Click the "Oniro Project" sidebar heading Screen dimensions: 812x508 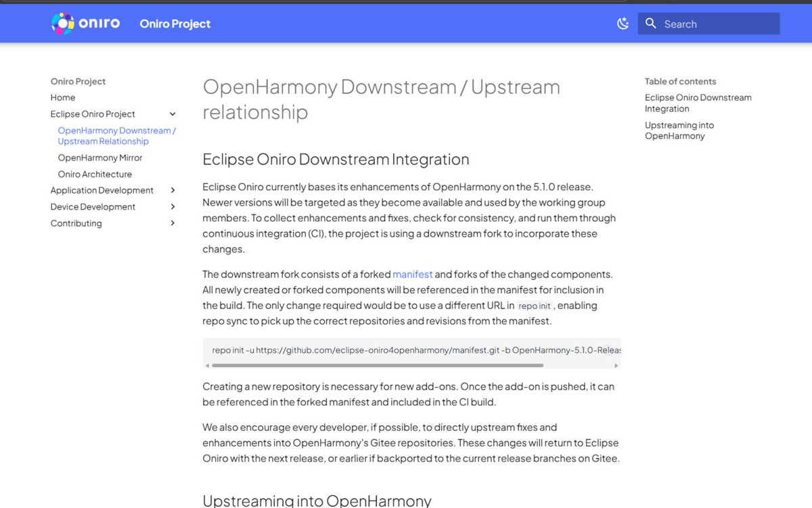[x=78, y=81]
